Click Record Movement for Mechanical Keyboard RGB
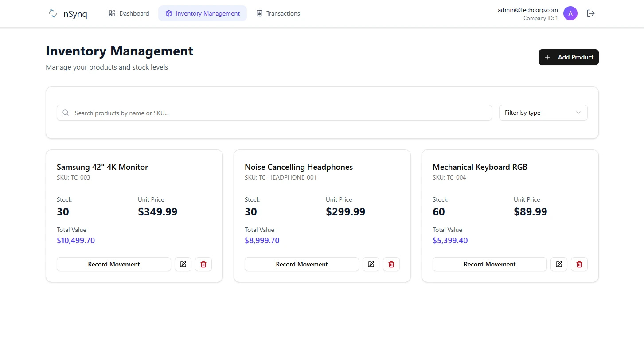Viewport: 644px width, 340px height. [x=489, y=264]
